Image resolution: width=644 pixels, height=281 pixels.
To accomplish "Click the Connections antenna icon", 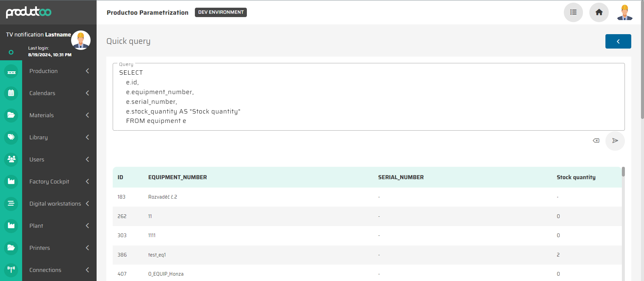I will pyautogui.click(x=11, y=270).
